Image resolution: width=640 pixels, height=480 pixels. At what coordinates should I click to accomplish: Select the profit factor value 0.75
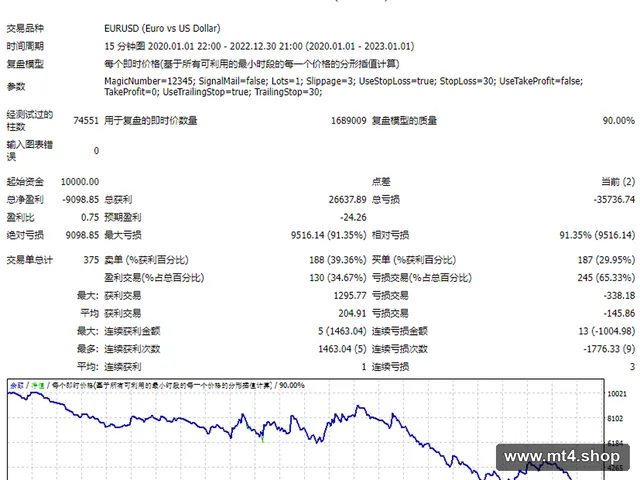tap(90, 217)
